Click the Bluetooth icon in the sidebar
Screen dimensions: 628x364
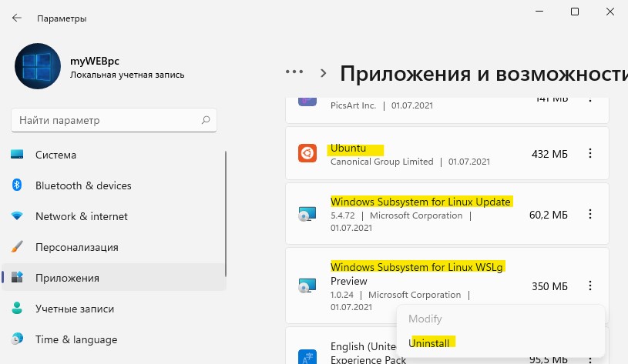tap(17, 185)
